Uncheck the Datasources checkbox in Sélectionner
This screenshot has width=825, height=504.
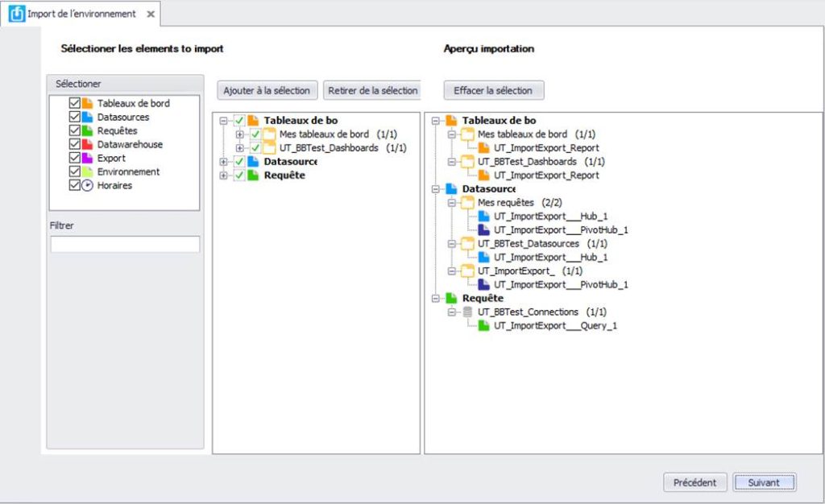[x=75, y=117]
